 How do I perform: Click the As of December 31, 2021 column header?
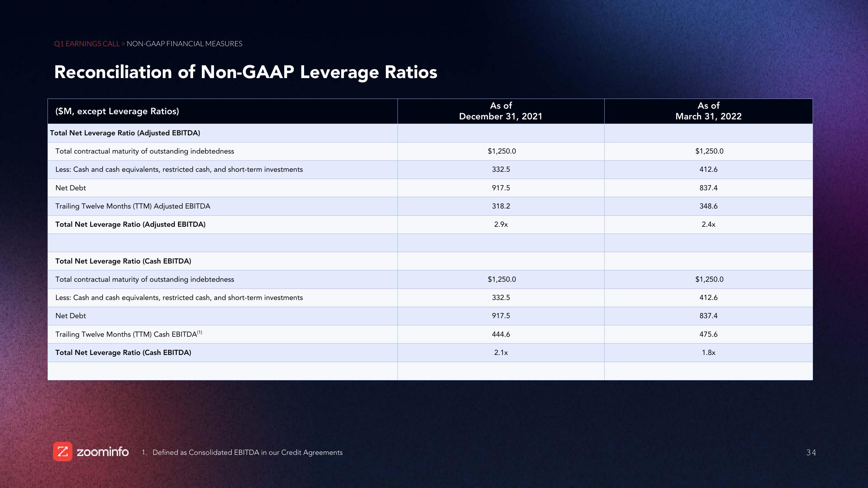[x=501, y=111]
